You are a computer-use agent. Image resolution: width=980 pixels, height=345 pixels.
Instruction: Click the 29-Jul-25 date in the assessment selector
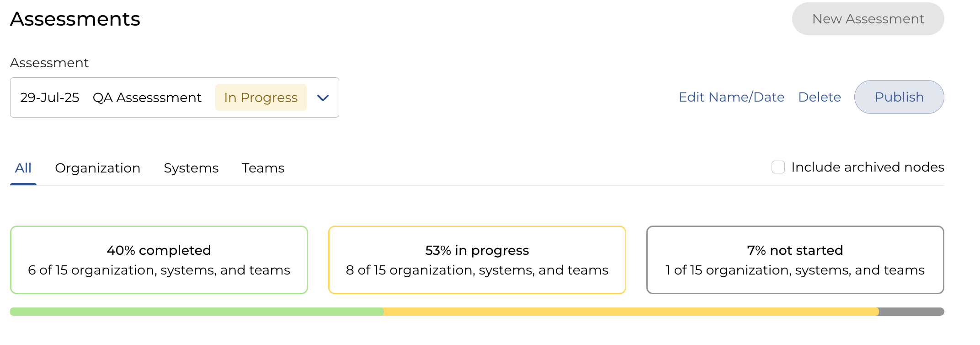click(49, 97)
